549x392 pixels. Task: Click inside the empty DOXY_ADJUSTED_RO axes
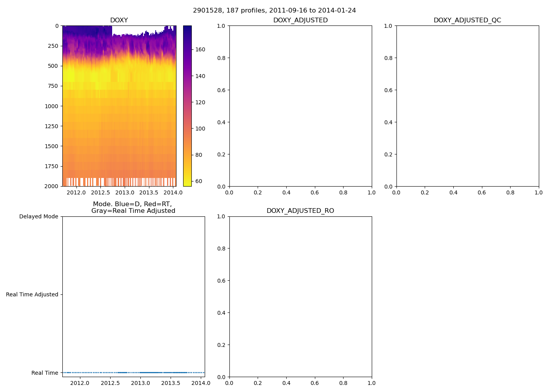coord(300,296)
